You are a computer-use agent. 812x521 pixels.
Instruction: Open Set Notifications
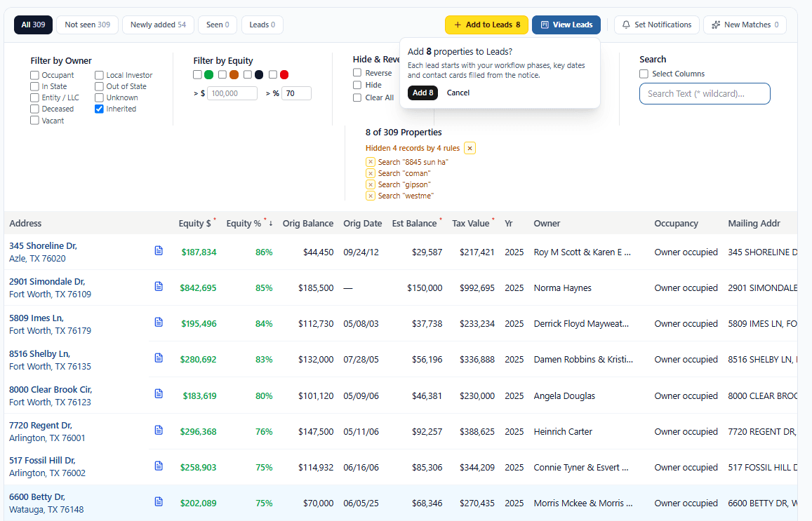coord(657,25)
